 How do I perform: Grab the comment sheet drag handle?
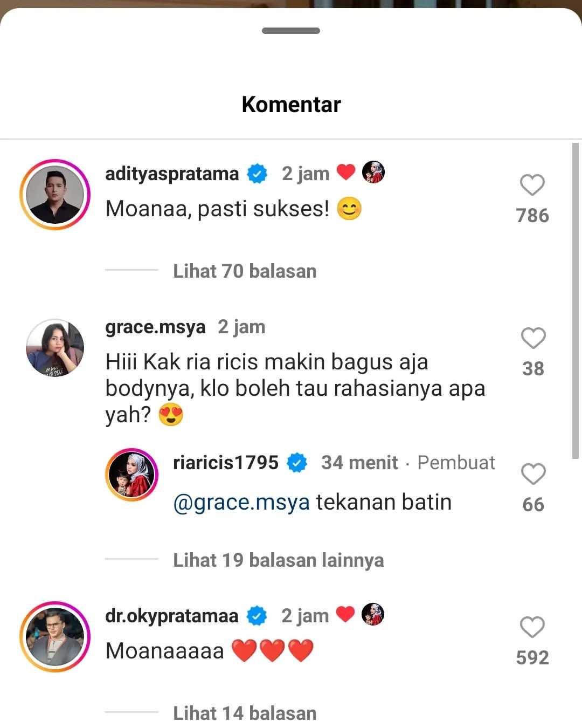291,31
